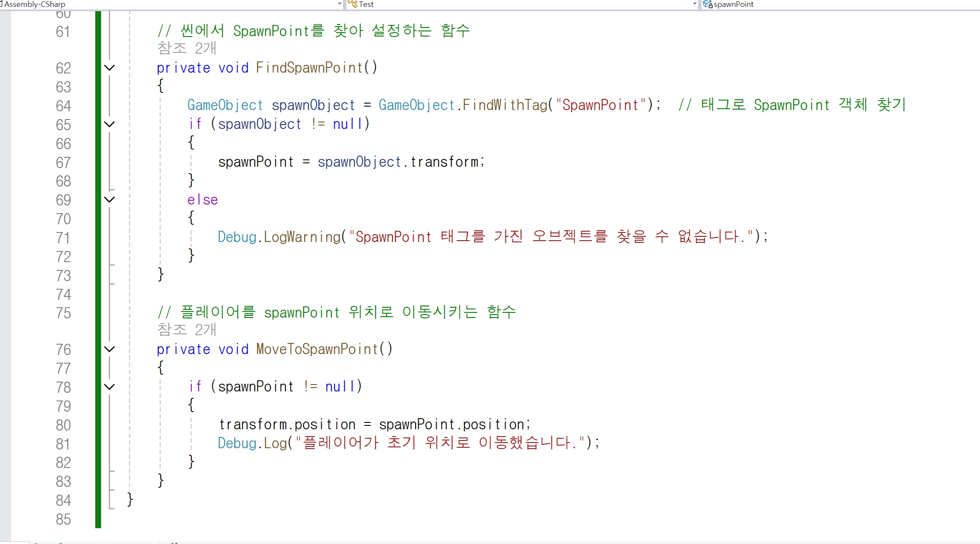
Task: Click GameObject type at start of line 64
Action: [225, 105]
